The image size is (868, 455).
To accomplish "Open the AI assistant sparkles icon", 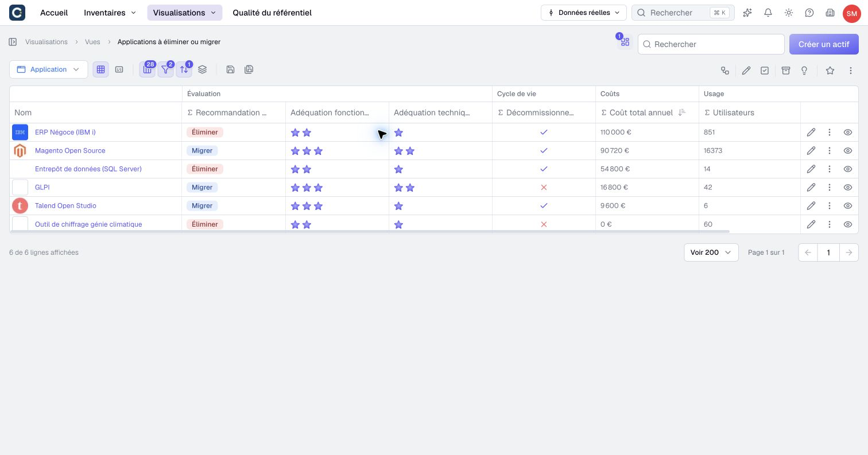I will [x=747, y=13].
